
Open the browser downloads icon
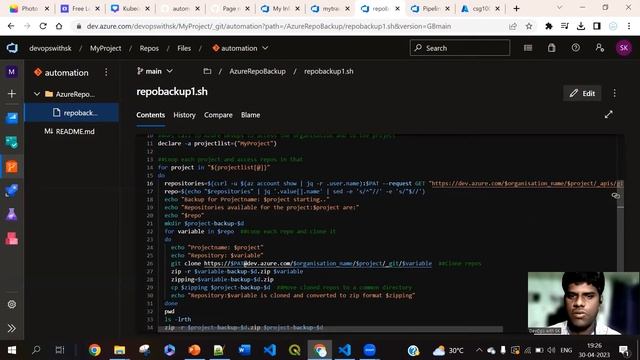point(580,26)
